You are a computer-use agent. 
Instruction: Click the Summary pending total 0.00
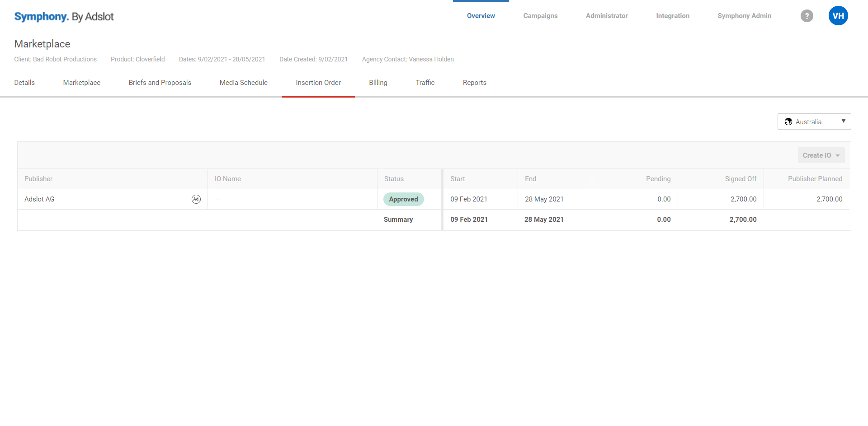click(x=664, y=220)
